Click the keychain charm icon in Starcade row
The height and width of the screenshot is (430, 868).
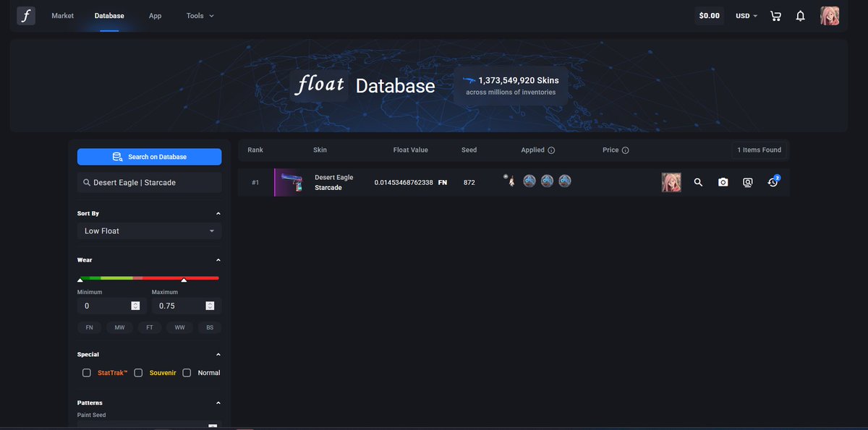click(510, 181)
